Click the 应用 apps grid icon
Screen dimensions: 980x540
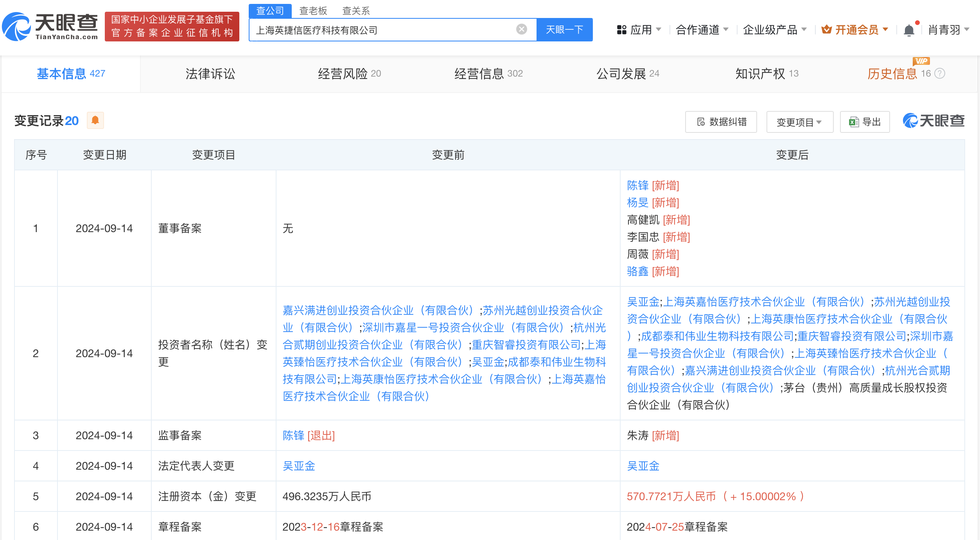(621, 30)
